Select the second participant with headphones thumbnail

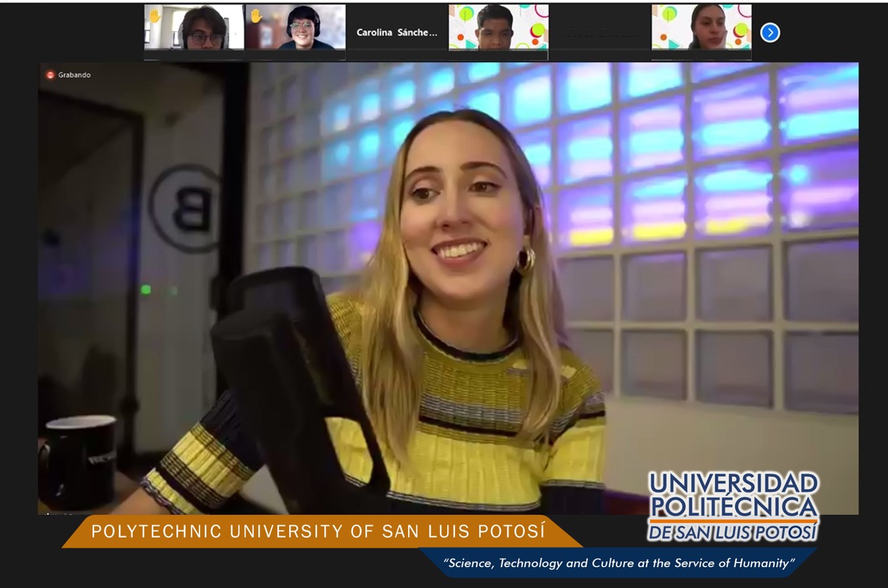[296, 29]
